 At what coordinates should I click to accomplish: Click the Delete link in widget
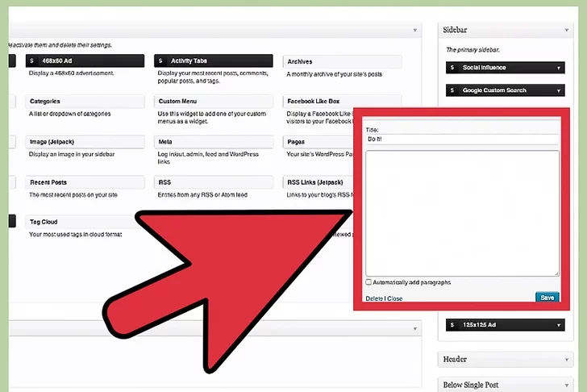(x=374, y=298)
